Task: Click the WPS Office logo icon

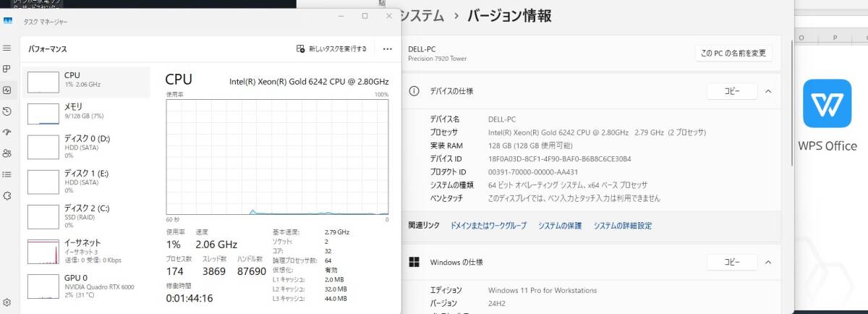Action: pyautogui.click(x=827, y=103)
